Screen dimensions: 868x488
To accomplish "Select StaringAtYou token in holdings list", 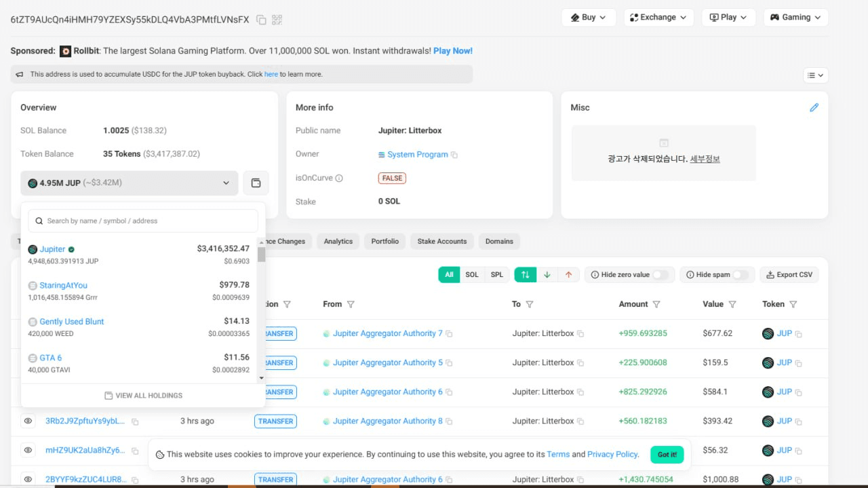I will (x=64, y=286).
